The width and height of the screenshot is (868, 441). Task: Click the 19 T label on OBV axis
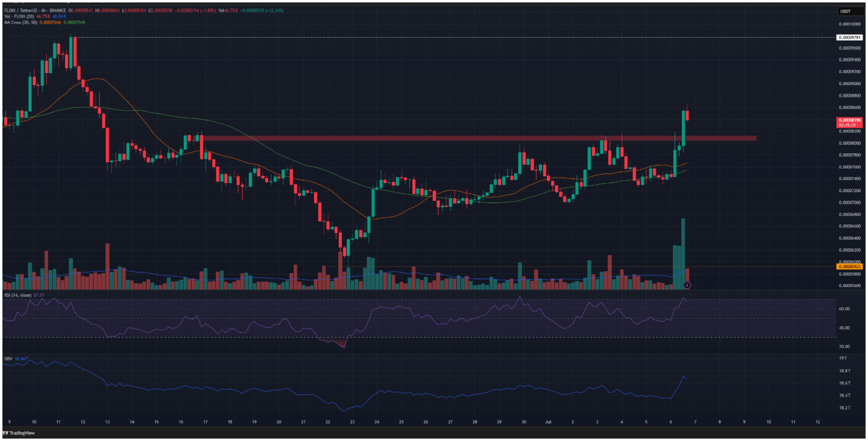click(842, 359)
